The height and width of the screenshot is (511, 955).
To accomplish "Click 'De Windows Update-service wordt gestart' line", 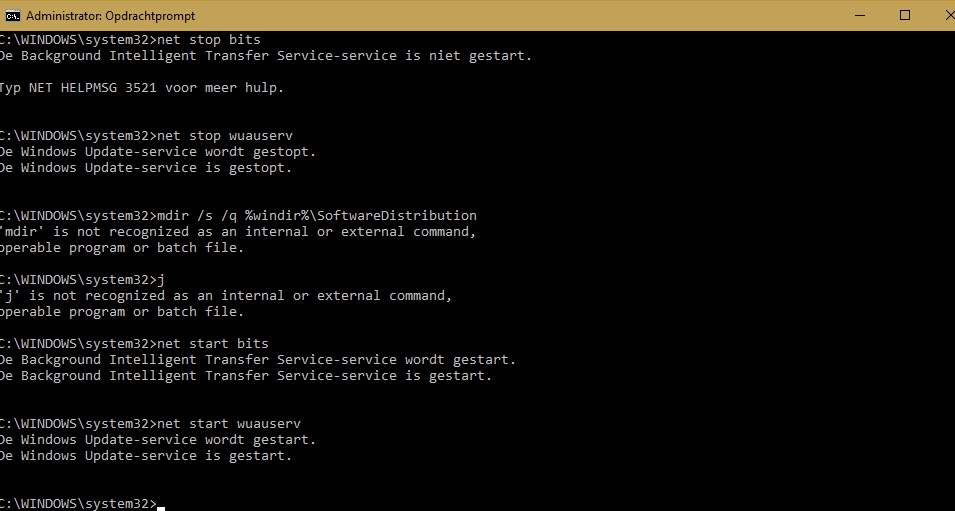I will (x=158, y=440).
